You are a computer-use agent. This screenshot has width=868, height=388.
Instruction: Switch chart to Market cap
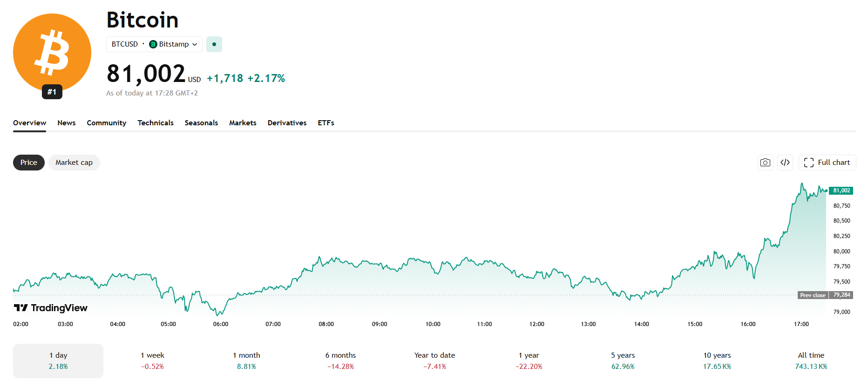coord(74,163)
